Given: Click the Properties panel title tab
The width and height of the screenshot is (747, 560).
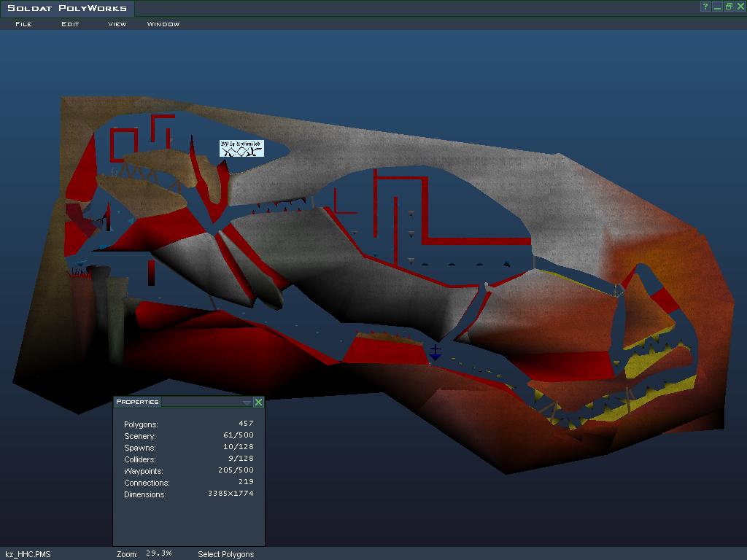Looking at the screenshot, I should point(137,402).
